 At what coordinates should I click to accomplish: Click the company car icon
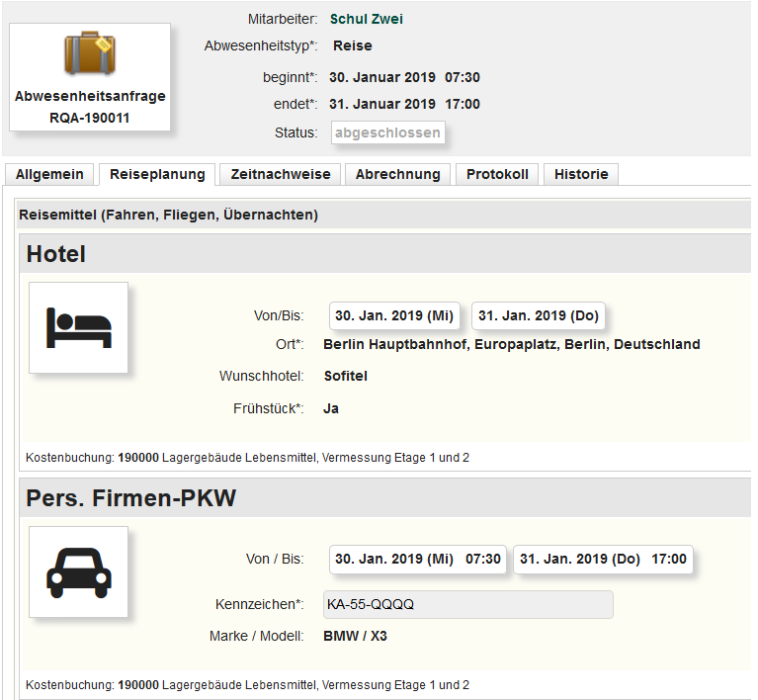coord(79,571)
